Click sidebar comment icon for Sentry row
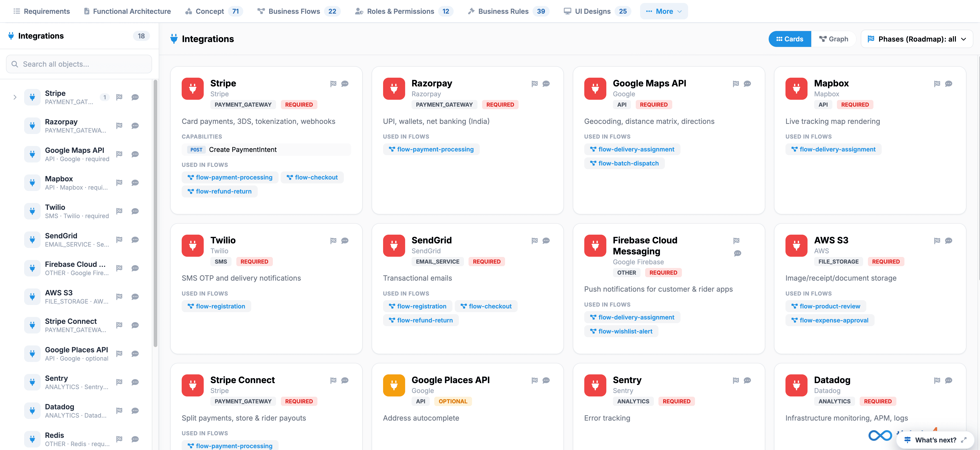The width and height of the screenshot is (980, 450). coord(135,382)
